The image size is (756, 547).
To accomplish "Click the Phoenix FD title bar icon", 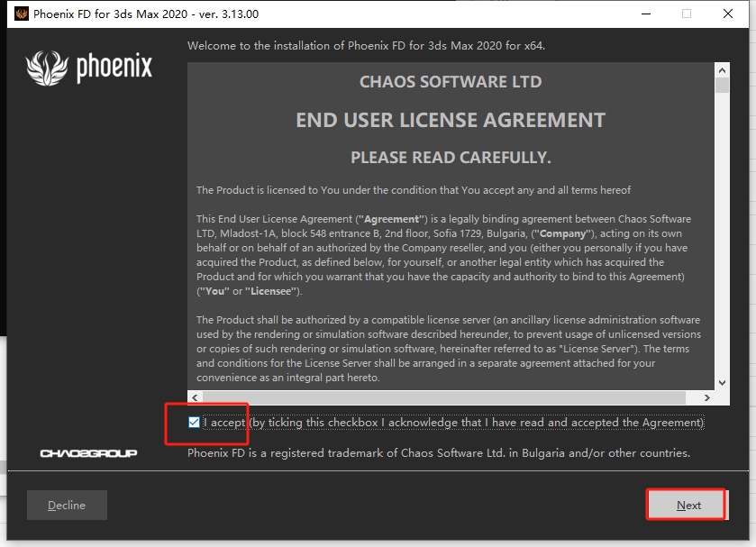I will click(22, 14).
